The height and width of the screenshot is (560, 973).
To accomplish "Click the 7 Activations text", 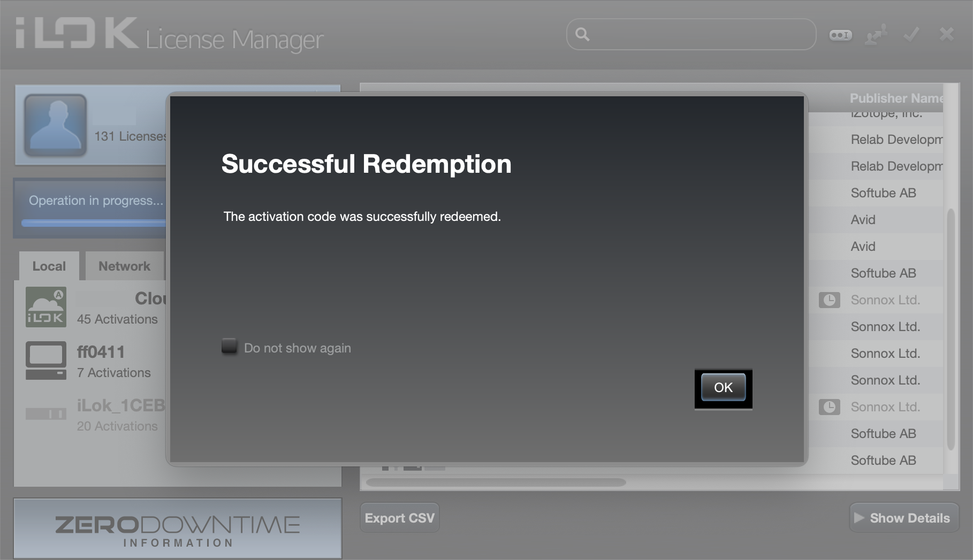I will [114, 373].
